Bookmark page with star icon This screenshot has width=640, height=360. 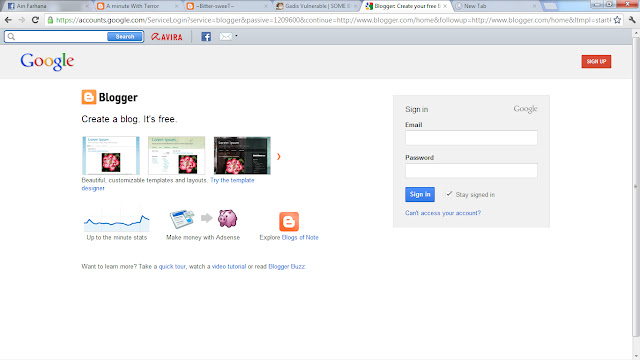tap(617, 20)
